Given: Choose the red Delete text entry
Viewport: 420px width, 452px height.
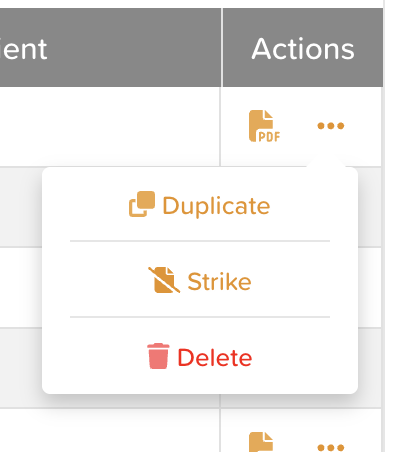Looking at the screenshot, I should tap(215, 358).
